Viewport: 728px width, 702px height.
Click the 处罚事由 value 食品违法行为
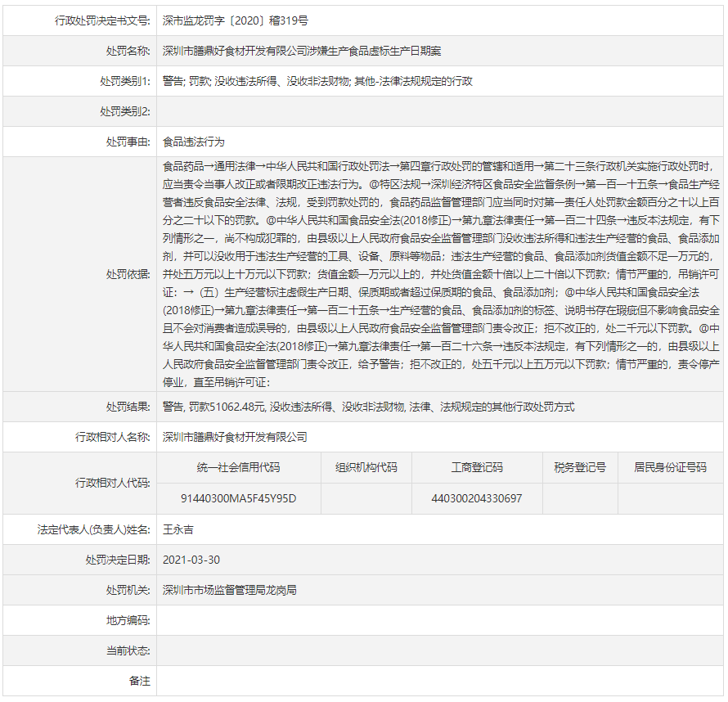[193, 142]
